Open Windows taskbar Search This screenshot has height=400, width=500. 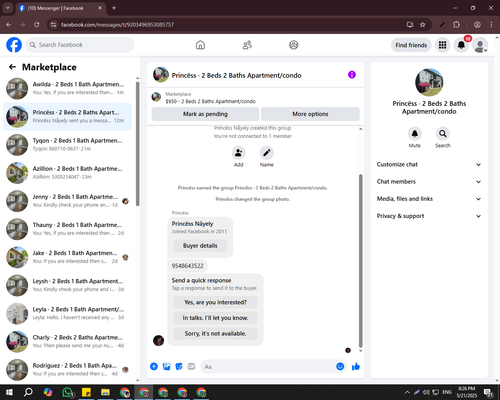[x=28, y=392]
